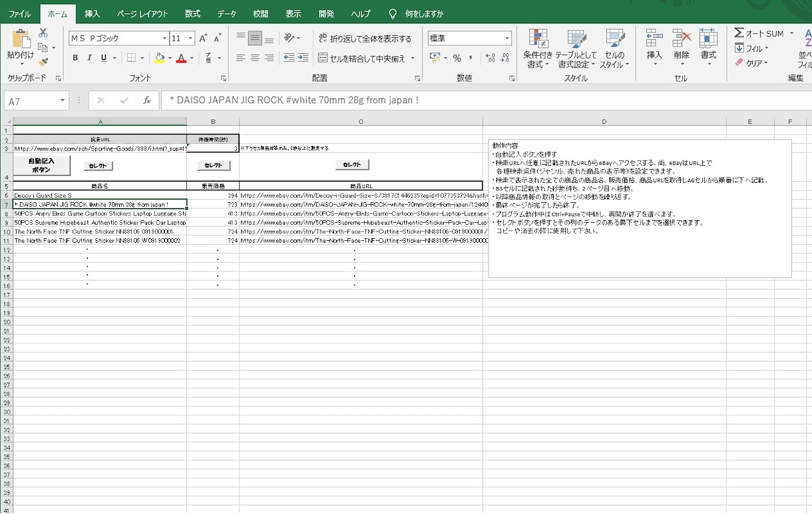Click the Cut scissors icon

pyautogui.click(x=43, y=33)
